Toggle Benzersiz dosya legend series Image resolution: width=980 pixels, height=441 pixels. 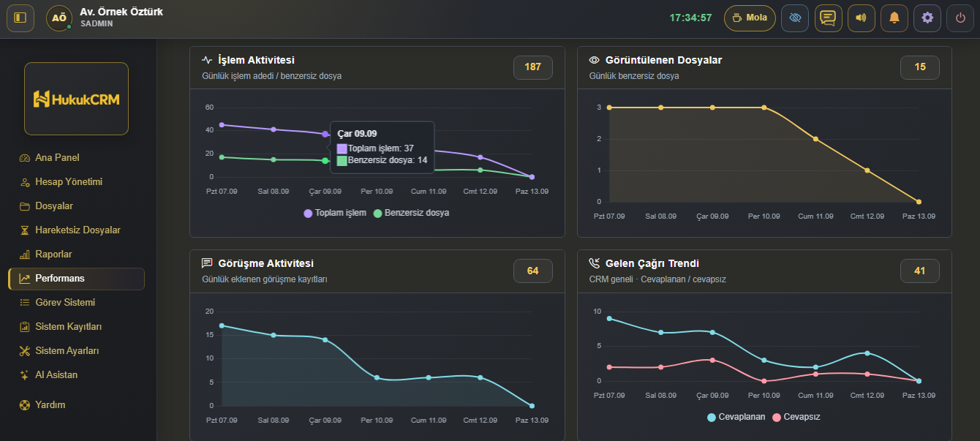[411, 213]
